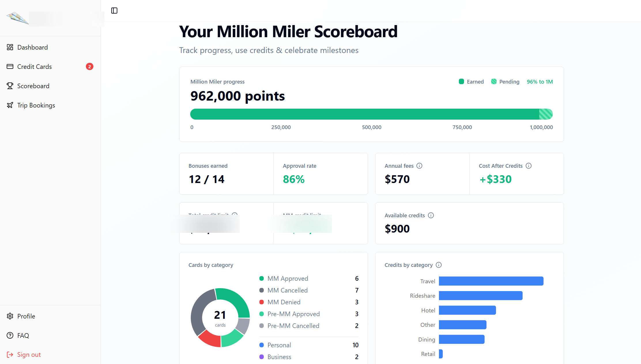This screenshot has width=641, height=364.
Task: Click the Your Million Miler Scoreboard heading
Action: pyautogui.click(x=288, y=31)
